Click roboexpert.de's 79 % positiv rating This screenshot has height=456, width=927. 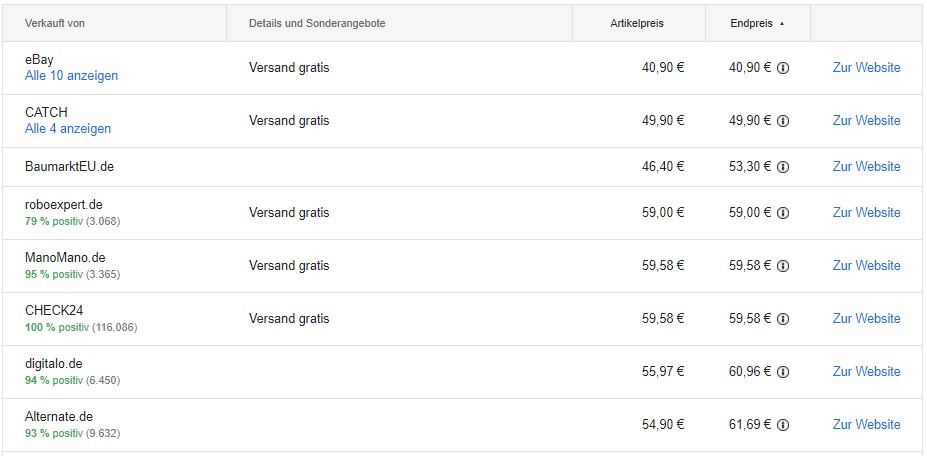click(54, 222)
